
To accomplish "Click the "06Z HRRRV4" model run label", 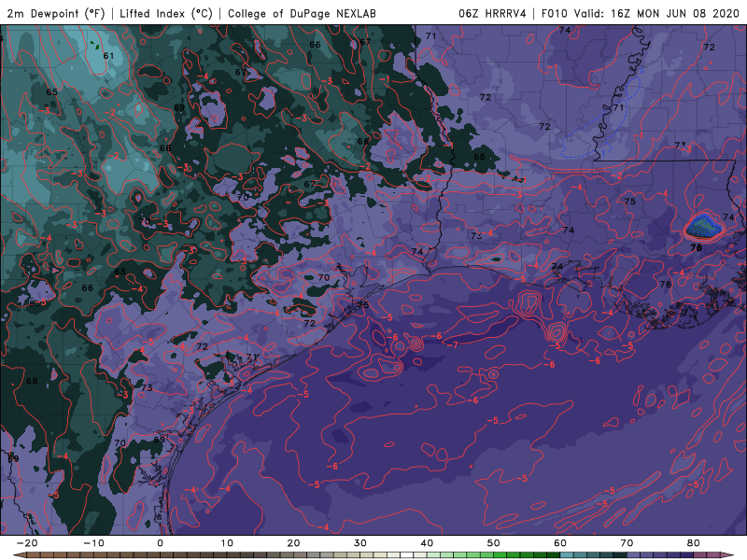I will [492, 14].
